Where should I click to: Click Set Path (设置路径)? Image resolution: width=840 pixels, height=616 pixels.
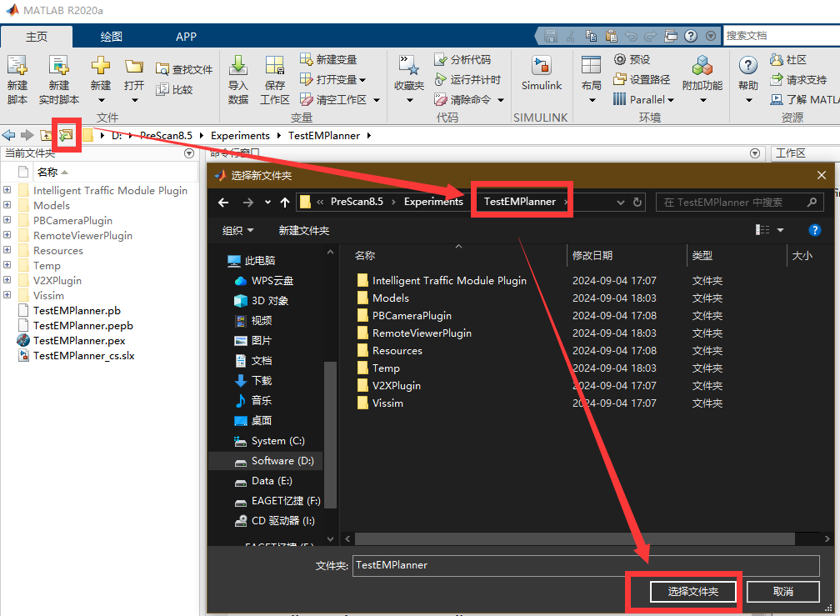tap(642, 79)
